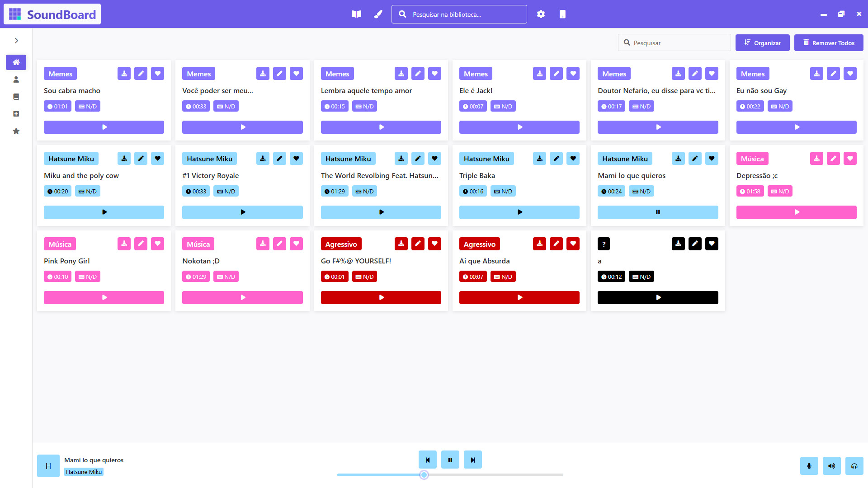Image resolution: width=868 pixels, height=488 pixels.
Task: Expand the collapsed sidebar with the chevron
Action: click(16, 40)
